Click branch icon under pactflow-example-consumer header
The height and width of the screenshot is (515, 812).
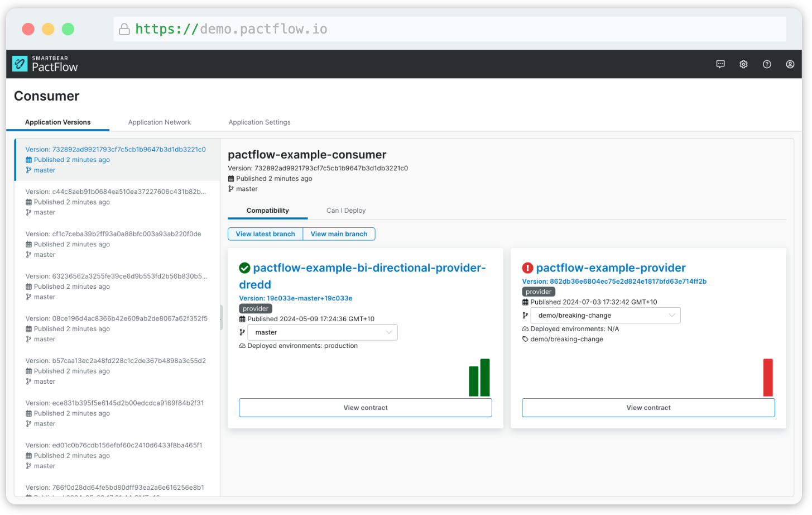231,189
